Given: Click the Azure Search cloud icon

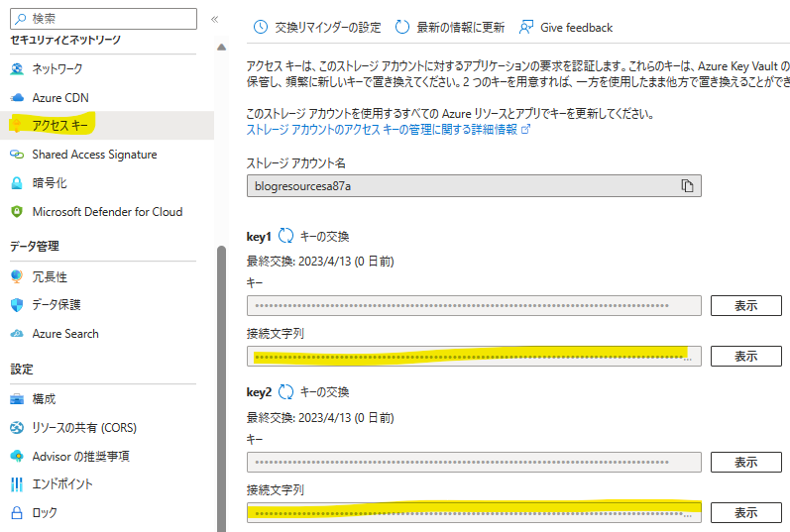Looking at the screenshot, I should coord(17,334).
